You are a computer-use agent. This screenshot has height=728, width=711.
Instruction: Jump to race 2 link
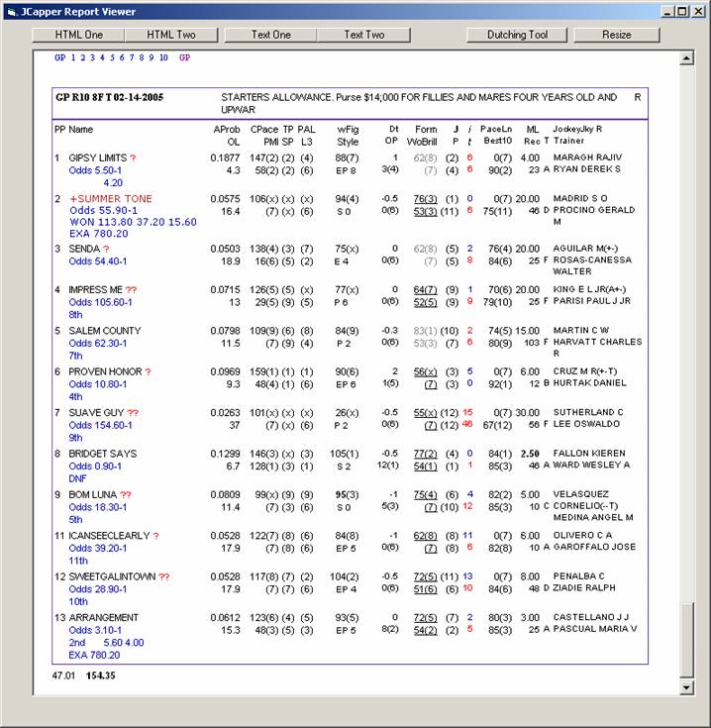coord(82,57)
